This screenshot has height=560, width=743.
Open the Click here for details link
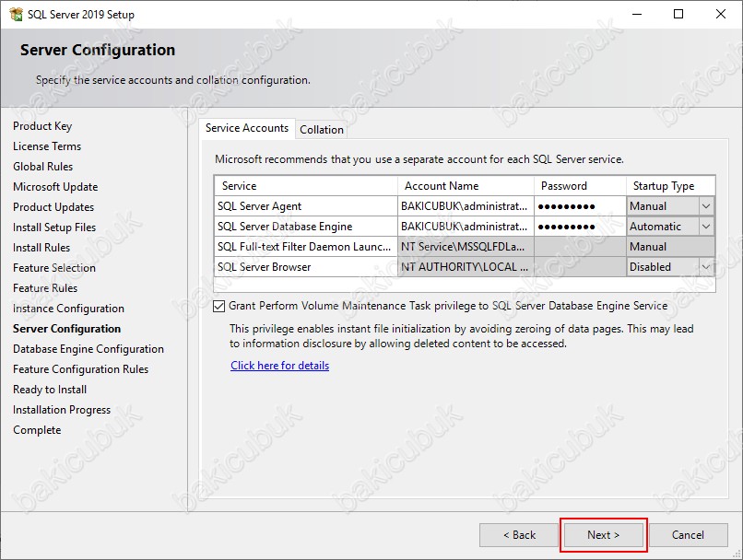pos(279,366)
